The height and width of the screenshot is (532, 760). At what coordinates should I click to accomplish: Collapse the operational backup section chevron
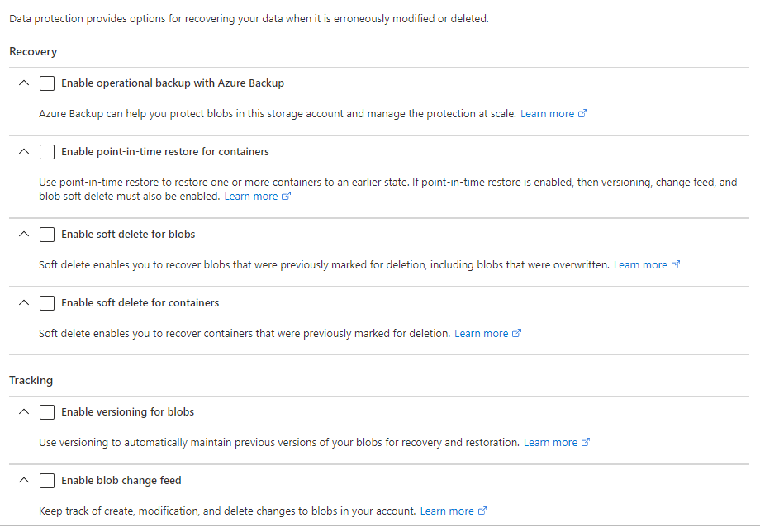(x=23, y=83)
